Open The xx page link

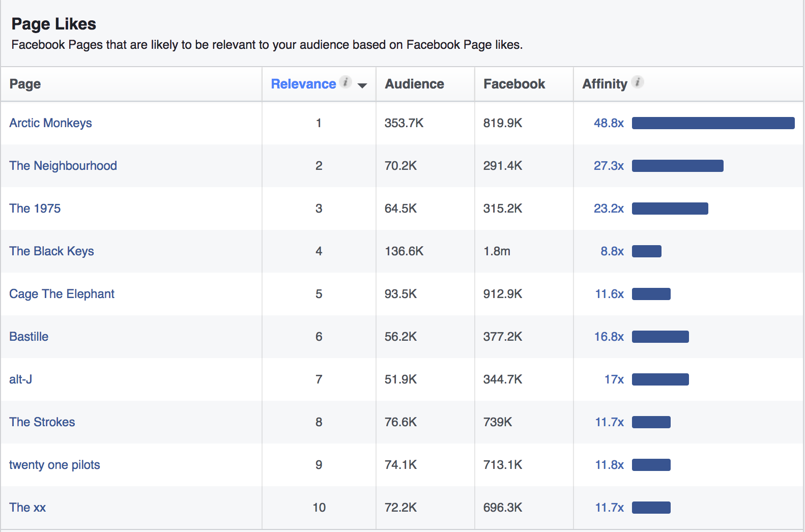pos(27,508)
